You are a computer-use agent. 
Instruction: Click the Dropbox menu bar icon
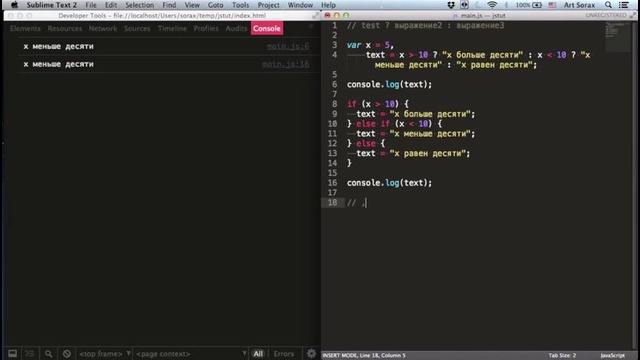pos(451,5)
